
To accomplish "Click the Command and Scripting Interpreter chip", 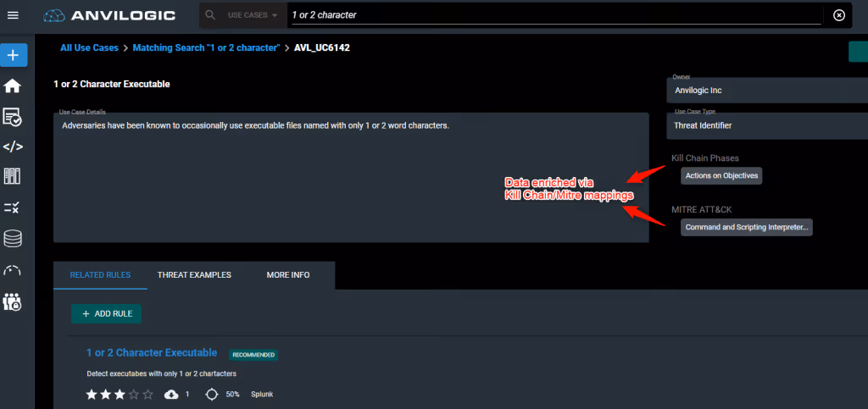I will tap(747, 227).
